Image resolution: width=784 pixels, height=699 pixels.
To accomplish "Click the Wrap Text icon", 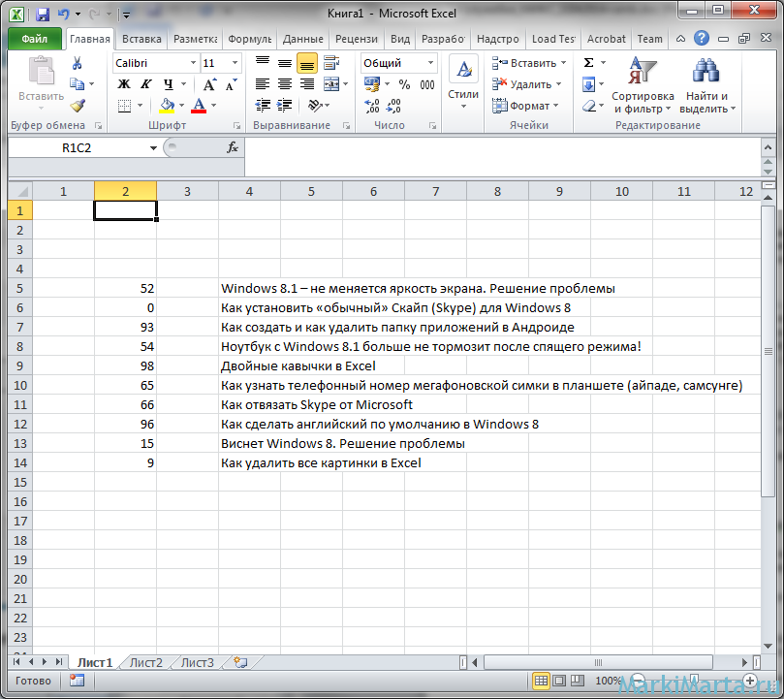I will pyautogui.click(x=331, y=63).
